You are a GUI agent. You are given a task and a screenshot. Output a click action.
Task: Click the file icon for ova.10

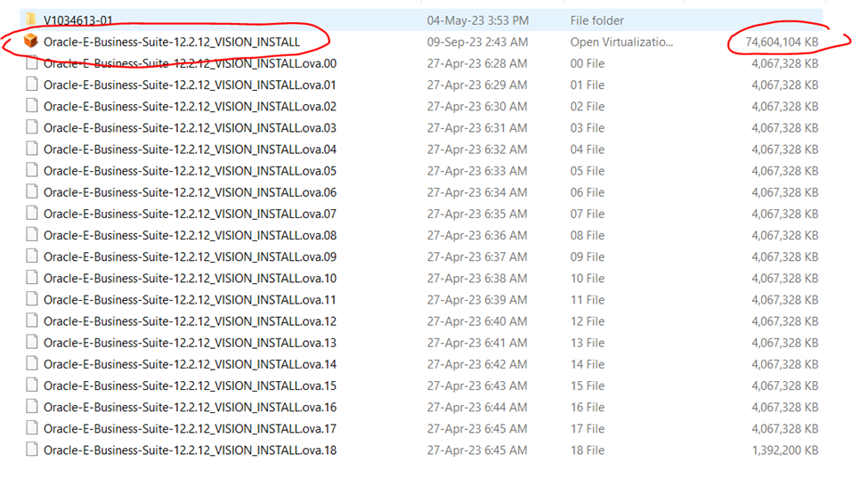point(32,278)
